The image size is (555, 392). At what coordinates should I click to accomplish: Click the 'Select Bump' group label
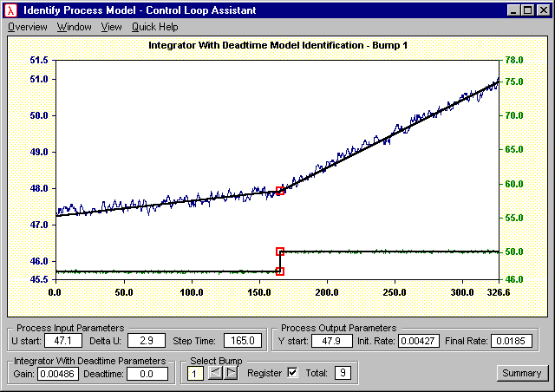click(216, 361)
